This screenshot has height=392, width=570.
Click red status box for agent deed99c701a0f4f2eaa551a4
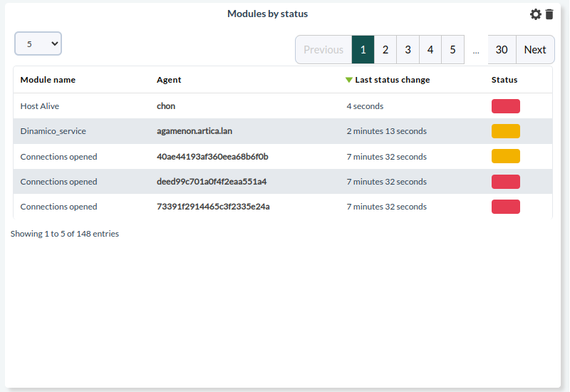(x=506, y=182)
